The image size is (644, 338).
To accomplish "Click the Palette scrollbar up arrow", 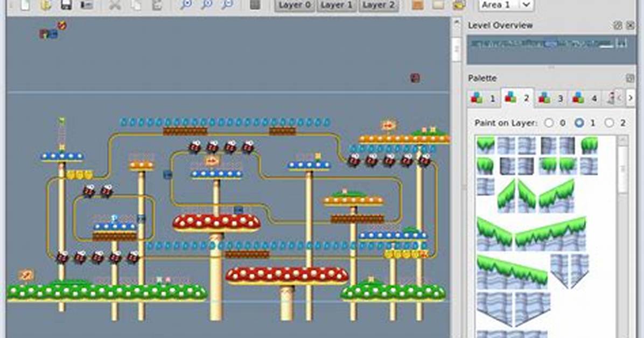I will click(x=623, y=140).
